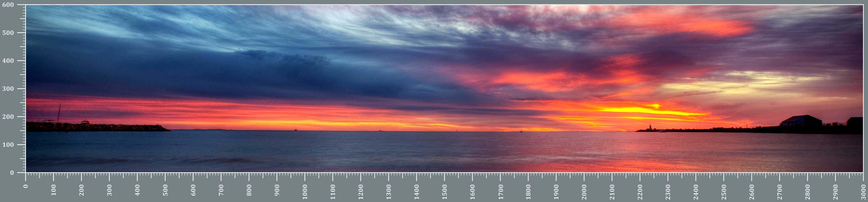The height and width of the screenshot is (202, 868).
Task: Click the "1500" label on the horizontal ruler
Action: (445, 192)
